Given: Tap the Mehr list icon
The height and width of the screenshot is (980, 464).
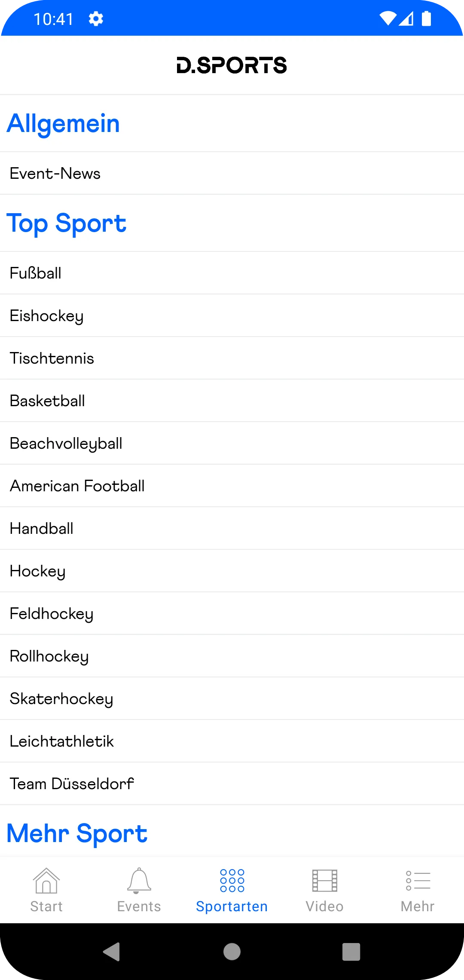Looking at the screenshot, I should 418,881.
